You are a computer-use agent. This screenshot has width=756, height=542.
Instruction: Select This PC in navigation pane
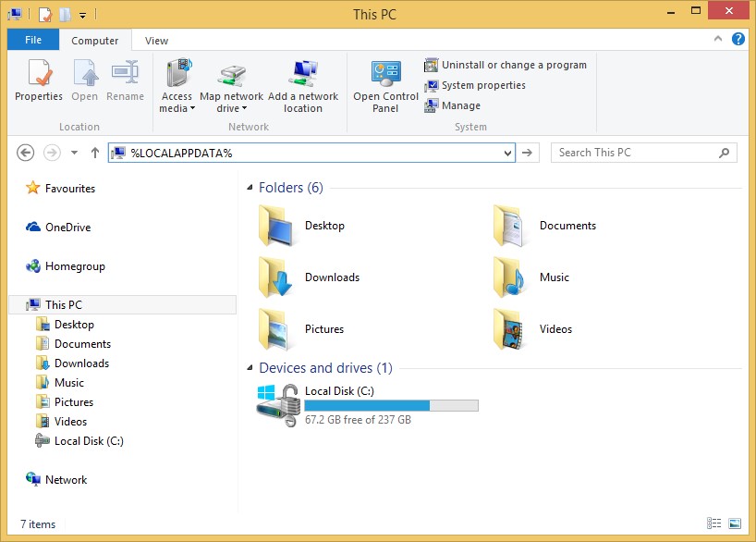pyautogui.click(x=123, y=304)
